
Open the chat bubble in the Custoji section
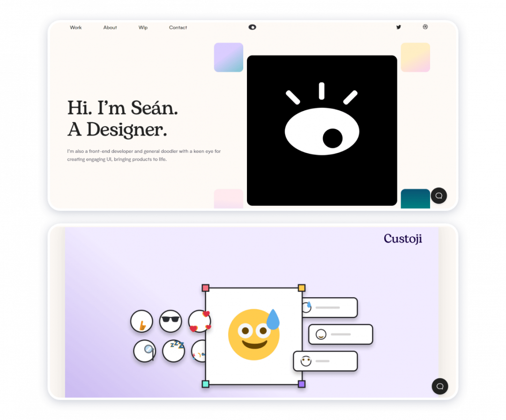(x=439, y=387)
